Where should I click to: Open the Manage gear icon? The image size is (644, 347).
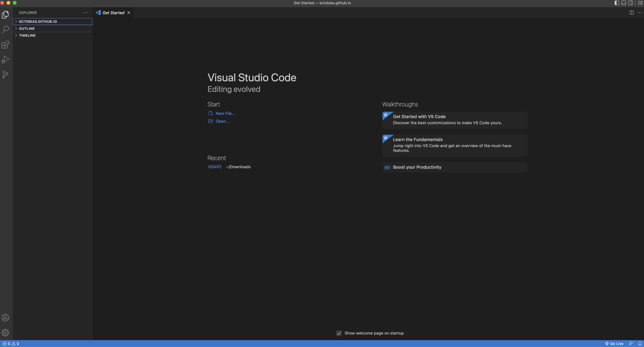click(x=5, y=332)
